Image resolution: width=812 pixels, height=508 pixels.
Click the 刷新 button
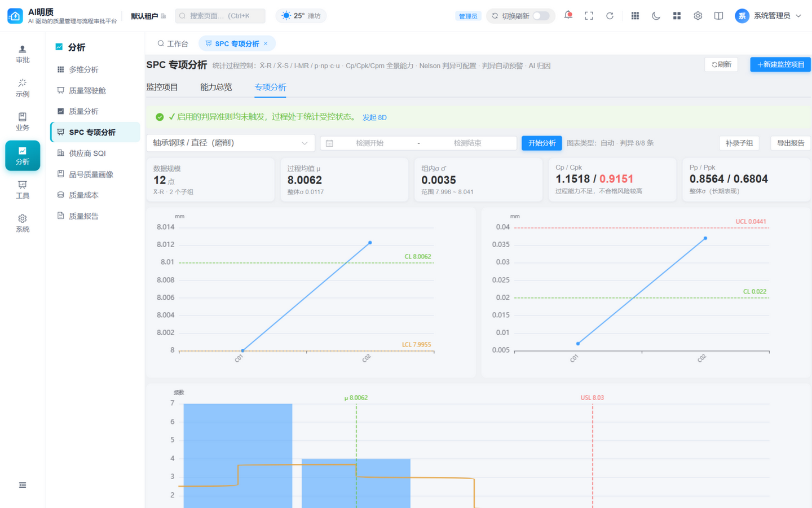[721, 64]
